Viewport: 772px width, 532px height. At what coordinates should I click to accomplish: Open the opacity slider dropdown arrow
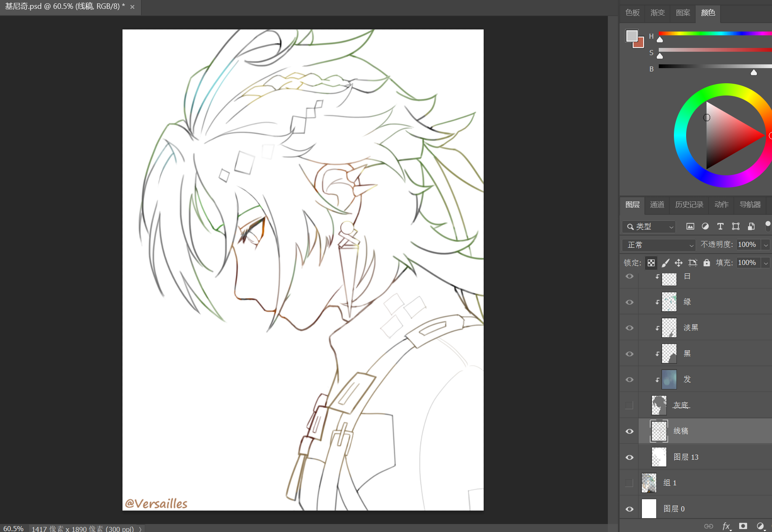pos(766,245)
